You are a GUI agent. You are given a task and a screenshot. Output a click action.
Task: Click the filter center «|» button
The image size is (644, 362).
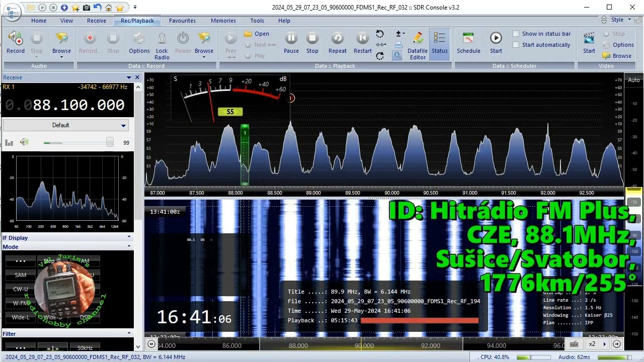point(53,347)
